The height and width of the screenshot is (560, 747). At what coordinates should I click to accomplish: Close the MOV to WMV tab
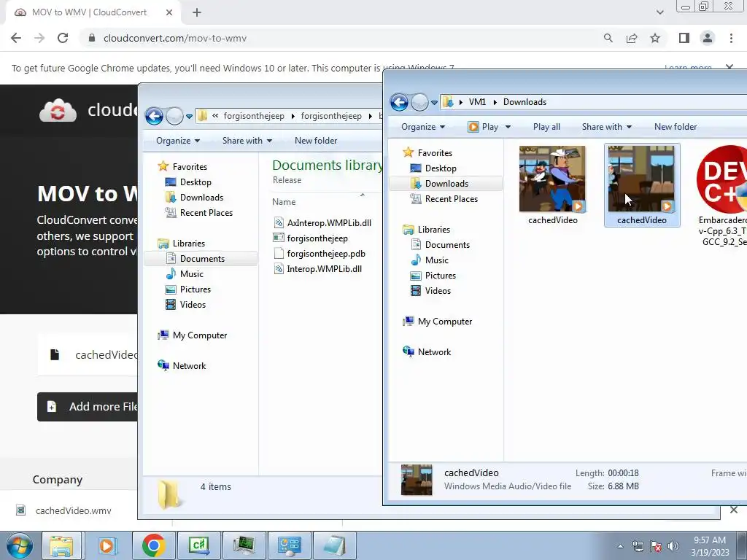click(169, 12)
